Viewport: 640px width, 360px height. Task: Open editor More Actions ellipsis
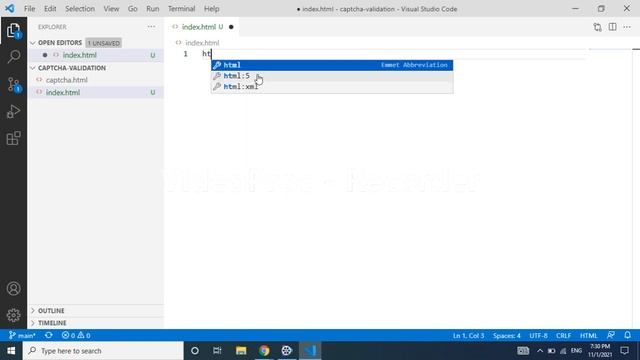coord(627,27)
